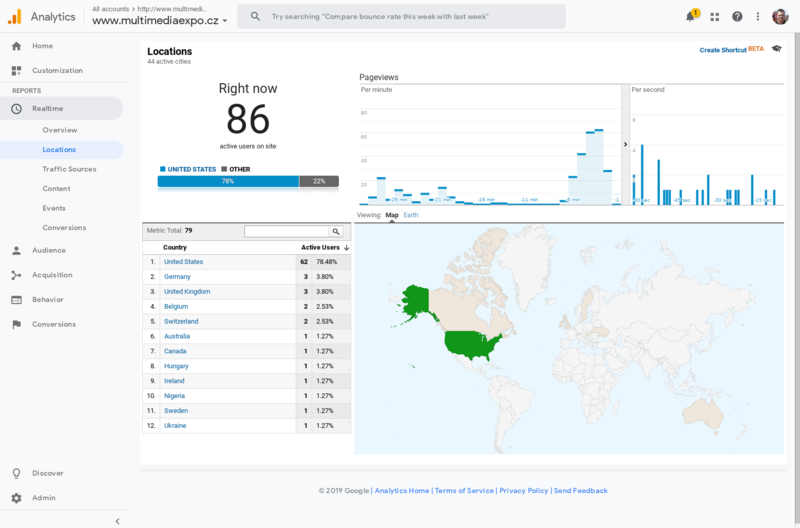Click the user profile avatar
This screenshot has height=528, width=800.
point(780,17)
